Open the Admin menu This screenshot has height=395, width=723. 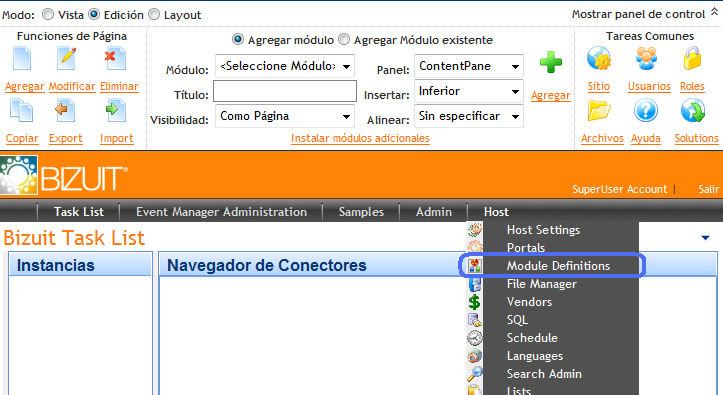433,212
